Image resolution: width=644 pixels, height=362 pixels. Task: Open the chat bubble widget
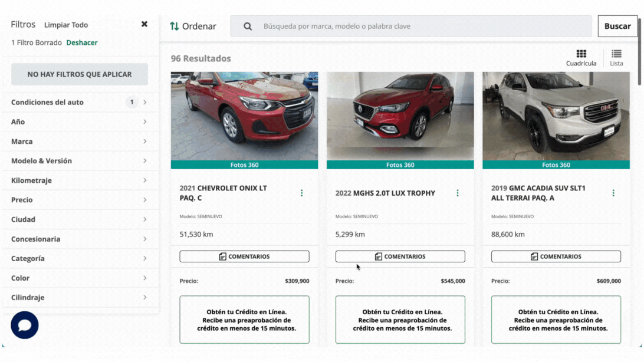click(25, 325)
